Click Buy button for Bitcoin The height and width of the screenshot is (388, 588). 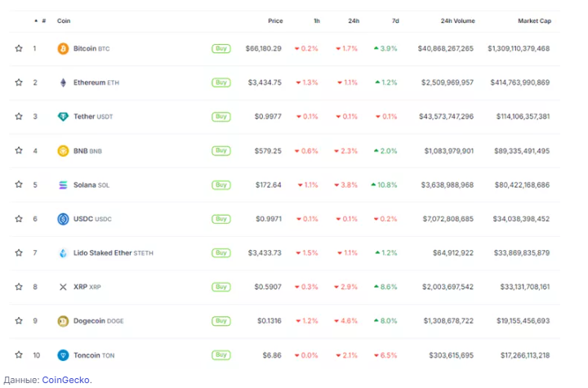click(221, 49)
